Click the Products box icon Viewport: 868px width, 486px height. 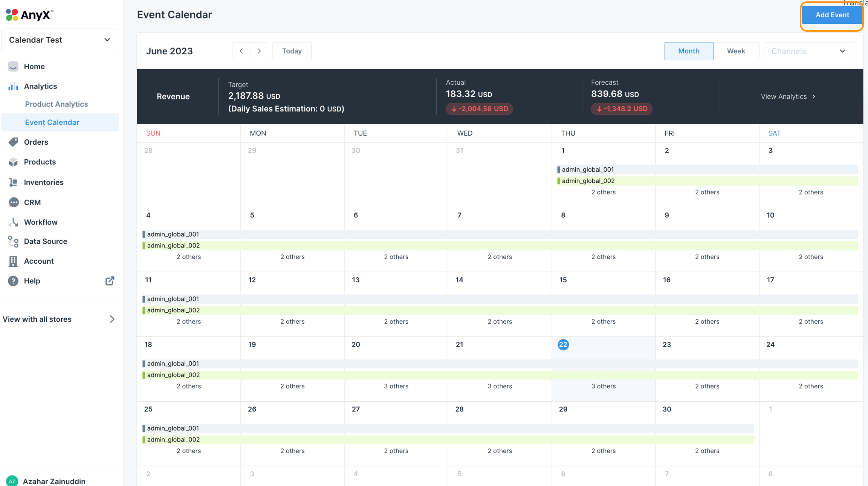coord(13,162)
